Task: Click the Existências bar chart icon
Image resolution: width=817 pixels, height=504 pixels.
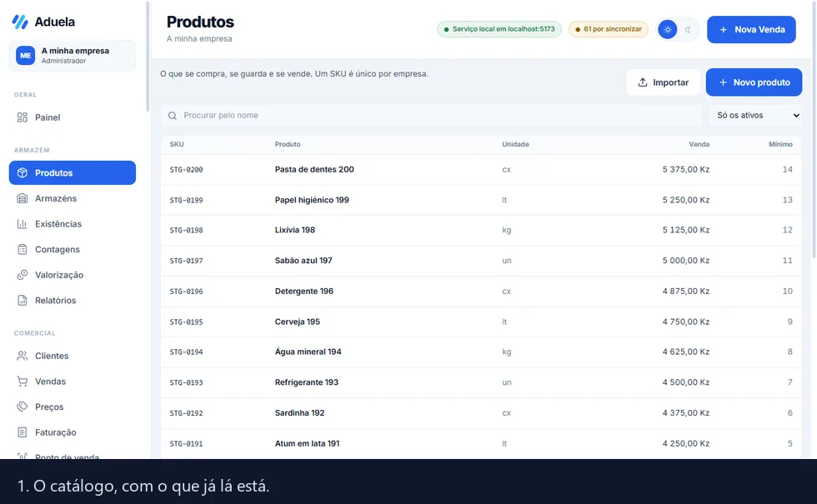Action: (x=22, y=224)
